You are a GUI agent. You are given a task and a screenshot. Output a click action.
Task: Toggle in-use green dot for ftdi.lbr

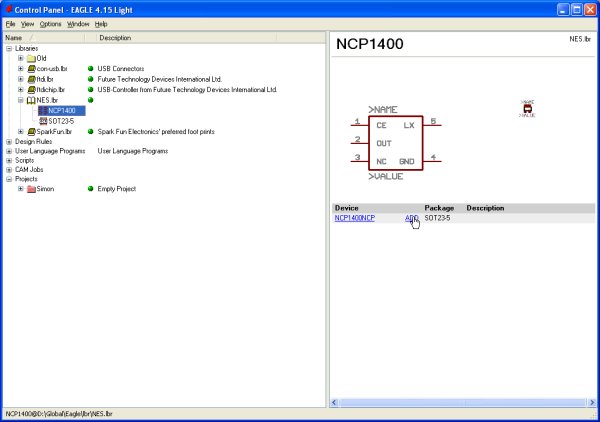click(x=91, y=79)
